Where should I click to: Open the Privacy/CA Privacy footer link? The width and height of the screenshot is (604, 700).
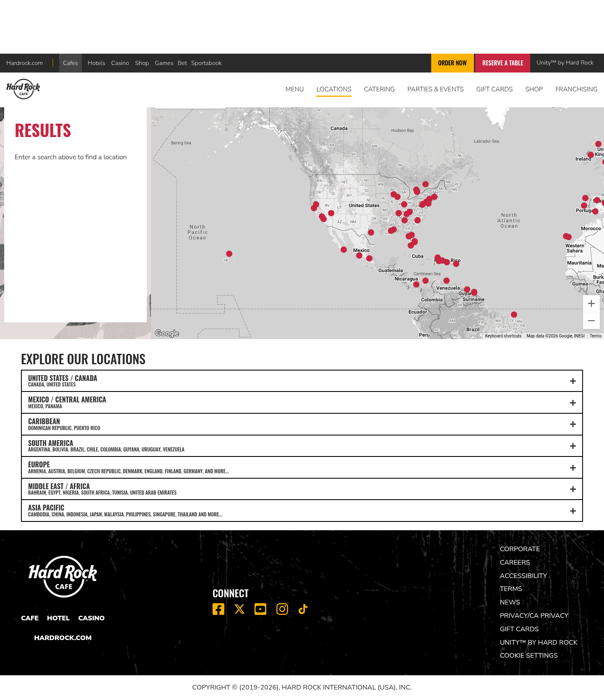(534, 616)
